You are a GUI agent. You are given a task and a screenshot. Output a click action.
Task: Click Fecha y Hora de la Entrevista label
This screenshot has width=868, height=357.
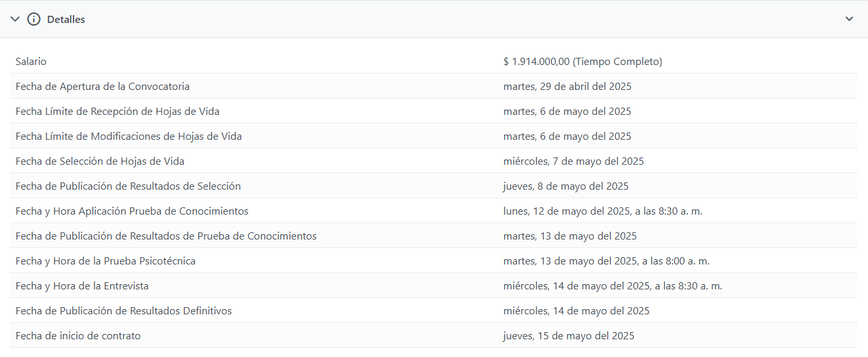point(82,286)
